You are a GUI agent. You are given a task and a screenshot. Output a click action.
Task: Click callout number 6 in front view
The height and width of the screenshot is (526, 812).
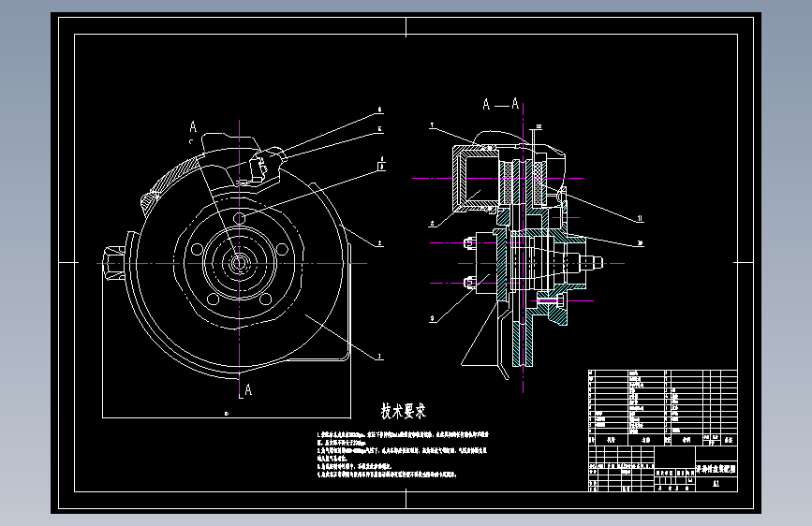point(379,110)
